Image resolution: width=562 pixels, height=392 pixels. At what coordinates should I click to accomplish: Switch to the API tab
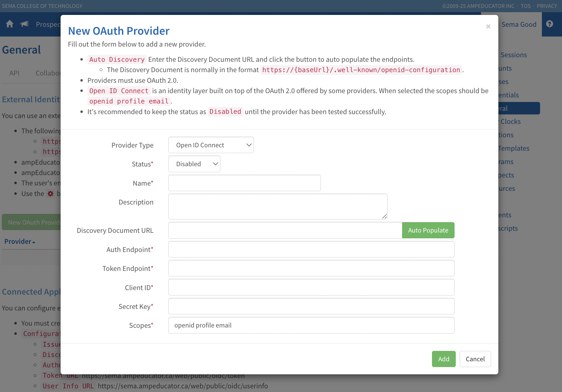[14, 73]
